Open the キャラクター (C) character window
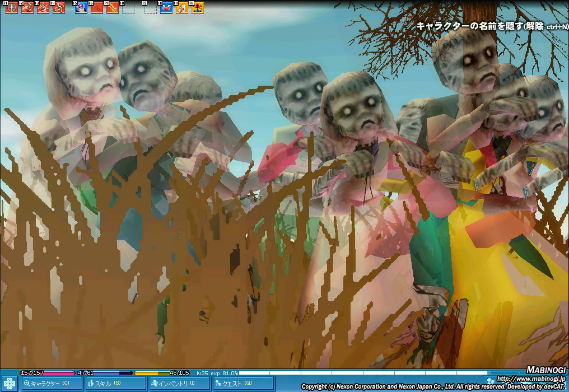 [x=52, y=383]
